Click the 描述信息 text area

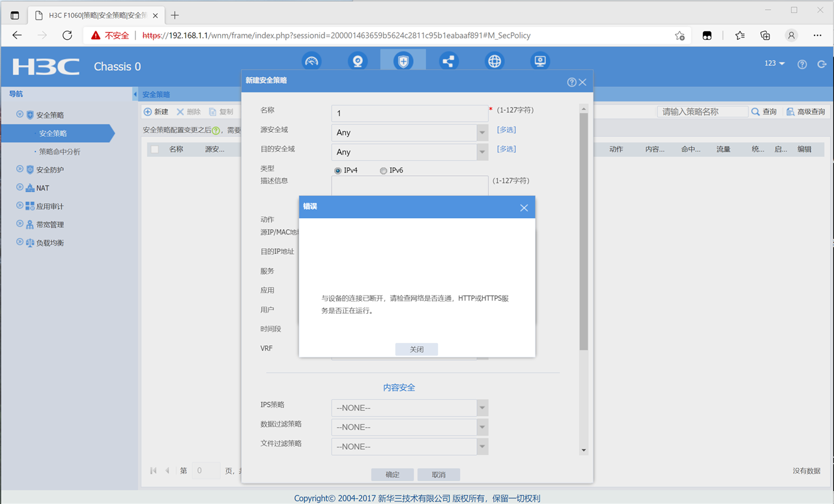click(410, 186)
